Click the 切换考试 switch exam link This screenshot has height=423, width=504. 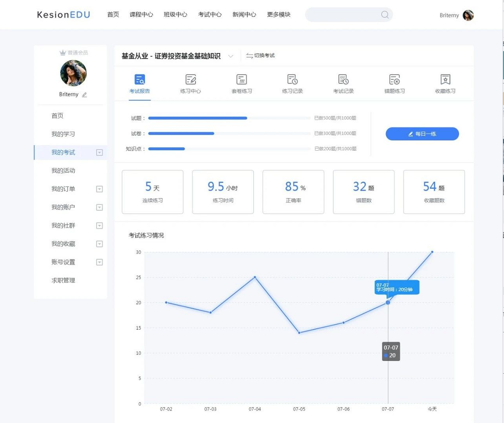click(261, 56)
